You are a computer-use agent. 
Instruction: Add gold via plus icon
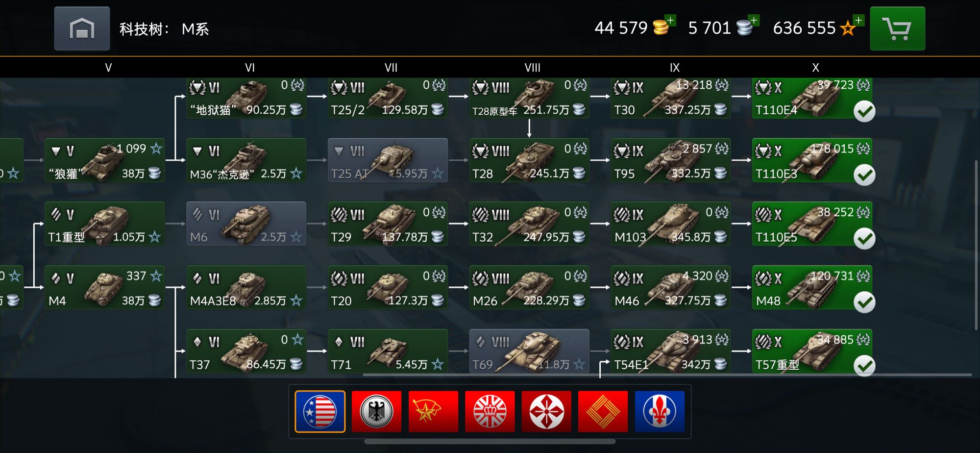point(670,20)
